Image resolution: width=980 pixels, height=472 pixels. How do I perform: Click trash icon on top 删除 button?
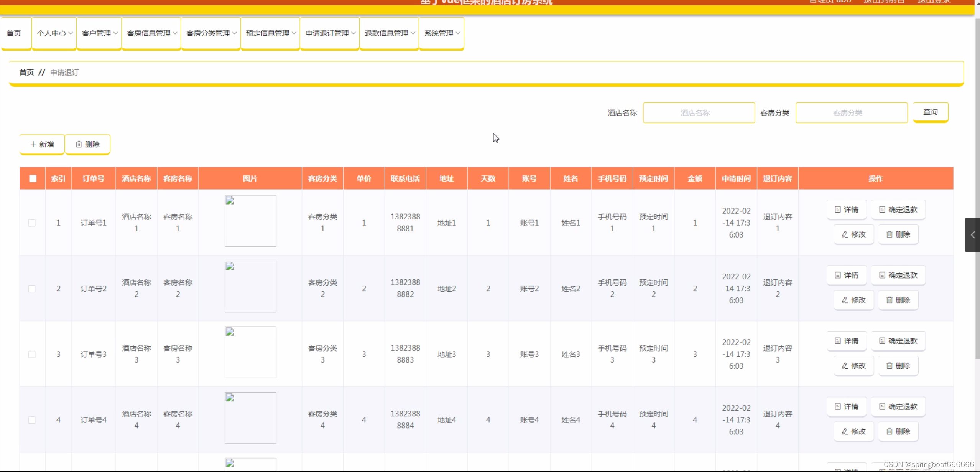(x=79, y=144)
